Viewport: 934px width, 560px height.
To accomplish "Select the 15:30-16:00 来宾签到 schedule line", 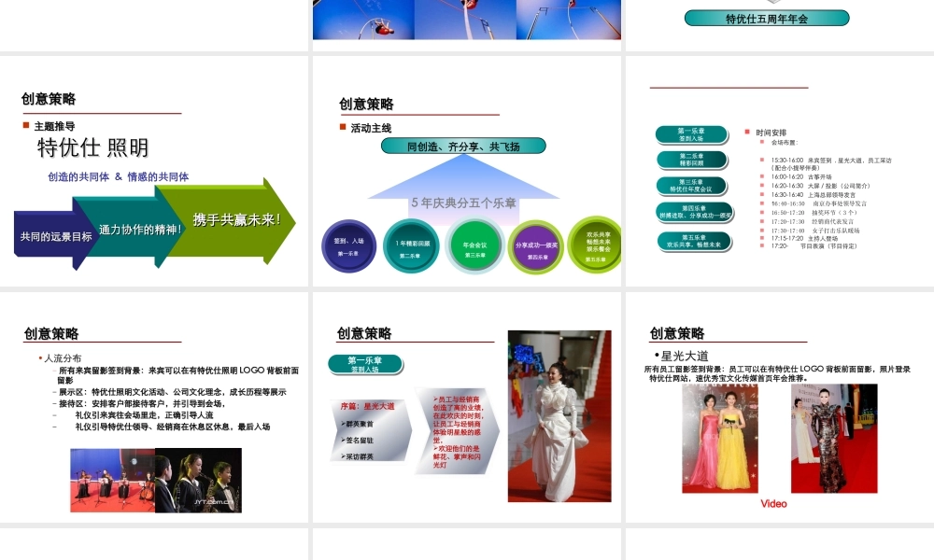I will [831, 163].
